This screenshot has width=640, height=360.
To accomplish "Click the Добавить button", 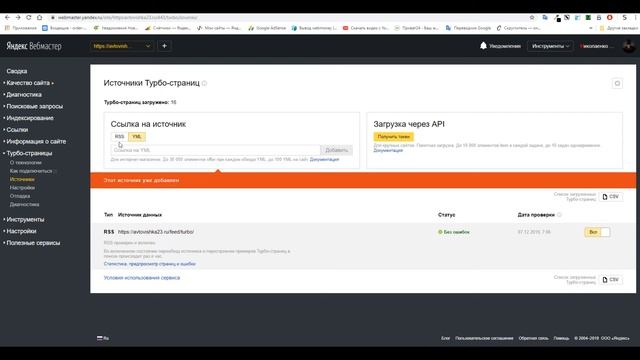I will (x=336, y=150).
